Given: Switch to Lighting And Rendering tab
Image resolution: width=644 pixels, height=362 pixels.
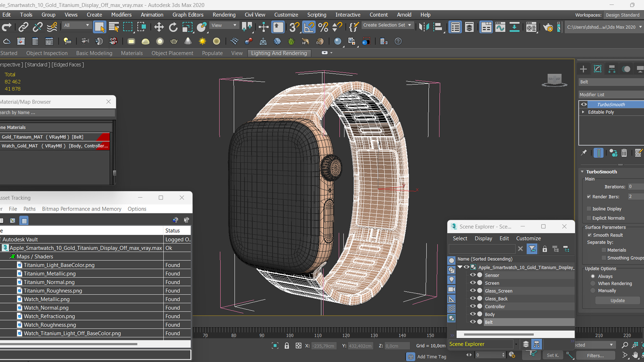Looking at the screenshot, I should tap(279, 53).
